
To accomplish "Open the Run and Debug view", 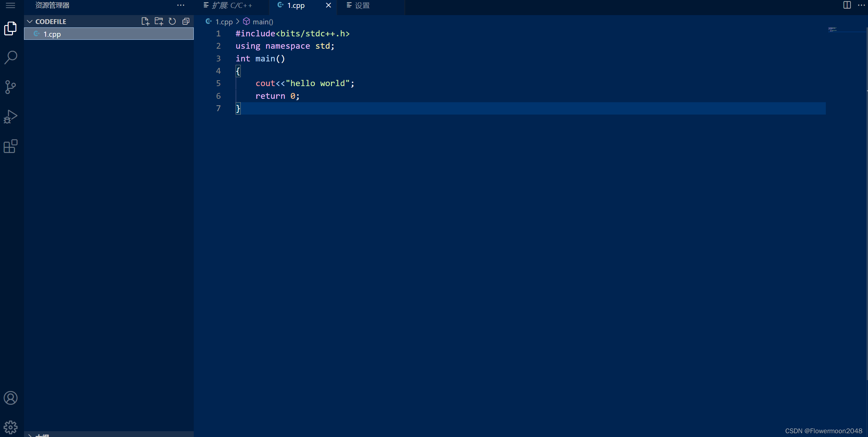I will click(11, 117).
